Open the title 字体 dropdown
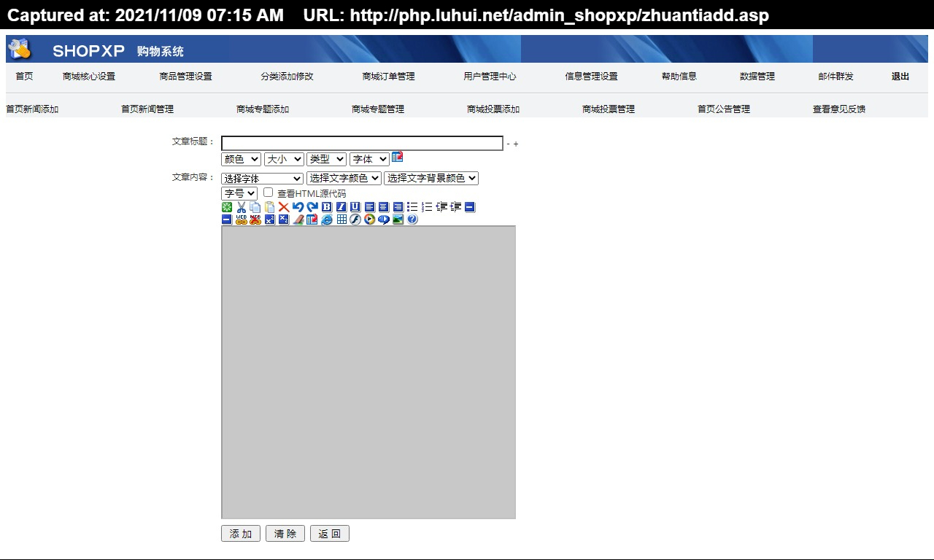The width and height of the screenshot is (934, 560). click(369, 159)
